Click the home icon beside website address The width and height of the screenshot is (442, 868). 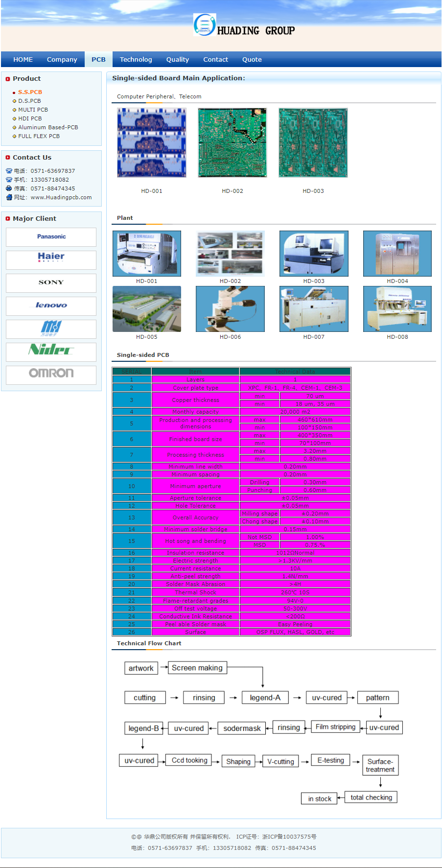click(x=9, y=197)
